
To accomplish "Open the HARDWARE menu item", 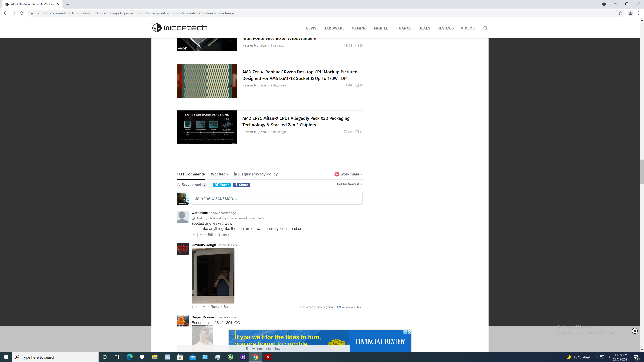I will pyautogui.click(x=334, y=28).
